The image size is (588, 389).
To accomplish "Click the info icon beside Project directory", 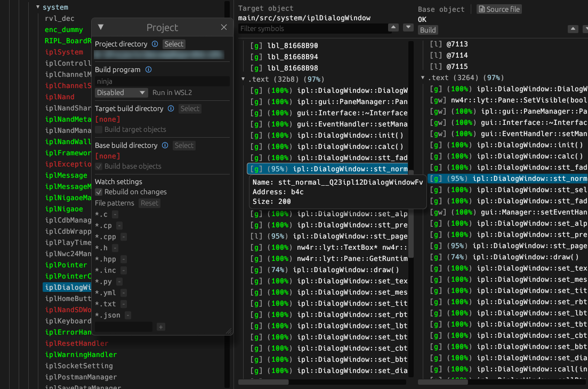I will tap(155, 44).
